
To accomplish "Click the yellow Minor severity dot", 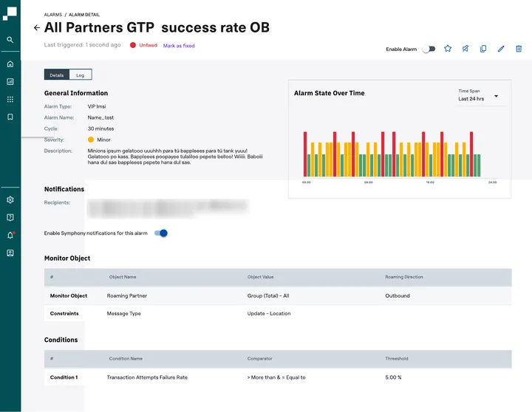I will [x=91, y=140].
